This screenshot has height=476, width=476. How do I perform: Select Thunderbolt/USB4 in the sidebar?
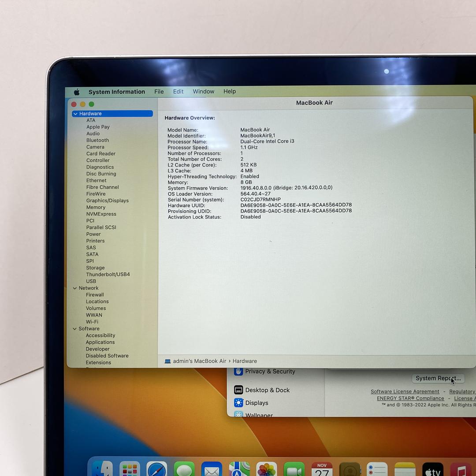[108, 275]
